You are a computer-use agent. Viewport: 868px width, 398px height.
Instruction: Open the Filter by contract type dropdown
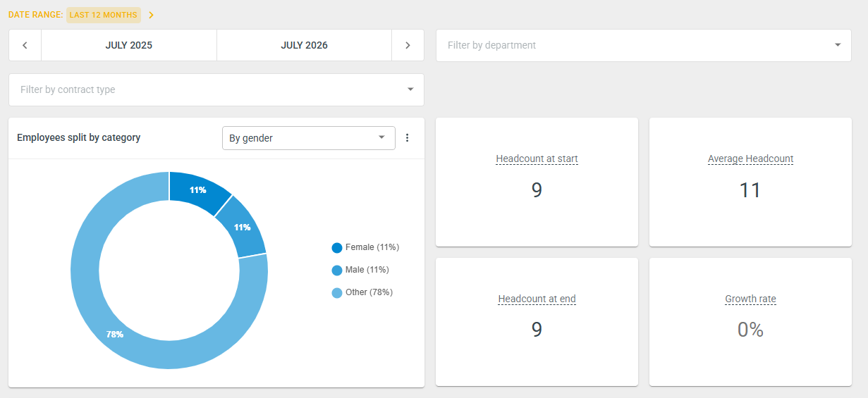click(x=216, y=89)
